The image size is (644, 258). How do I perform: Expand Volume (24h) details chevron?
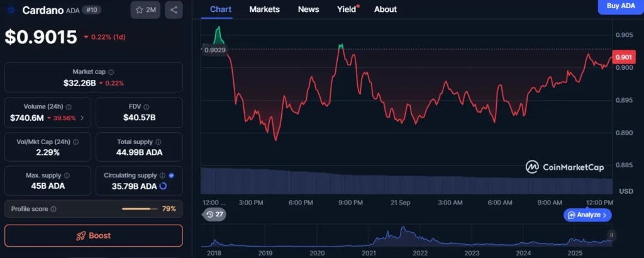pos(82,118)
